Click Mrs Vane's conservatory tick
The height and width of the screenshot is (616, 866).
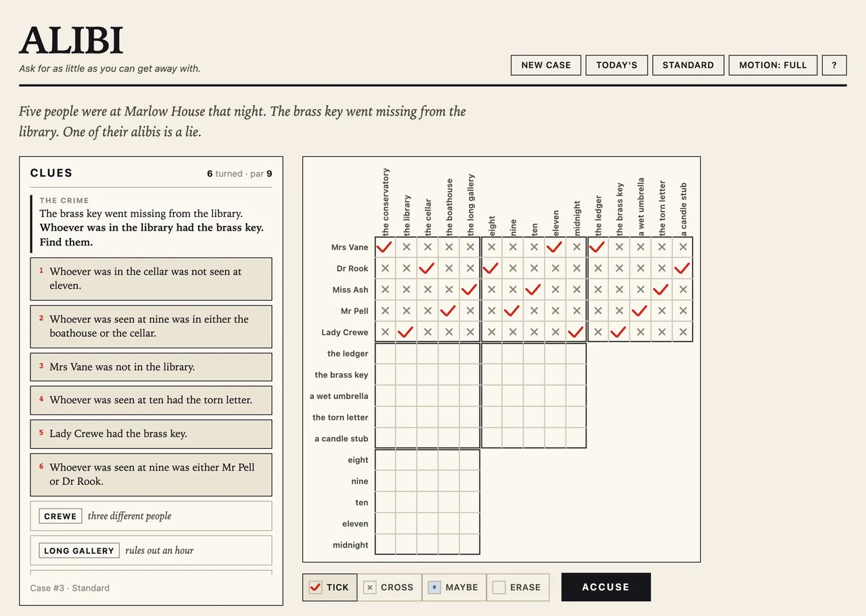[x=385, y=247]
